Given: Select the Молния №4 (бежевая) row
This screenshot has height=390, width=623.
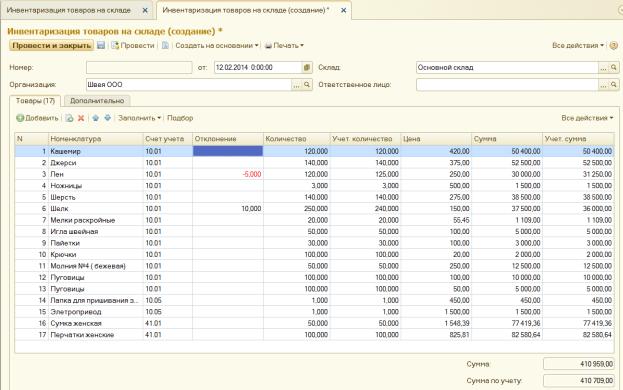Looking at the screenshot, I should point(314,266).
